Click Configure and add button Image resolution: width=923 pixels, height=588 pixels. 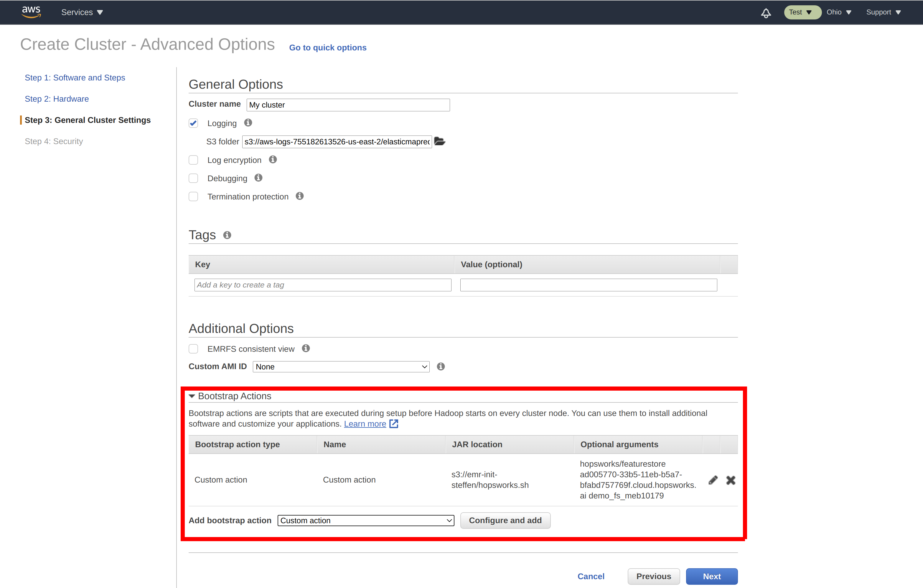coord(505,520)
